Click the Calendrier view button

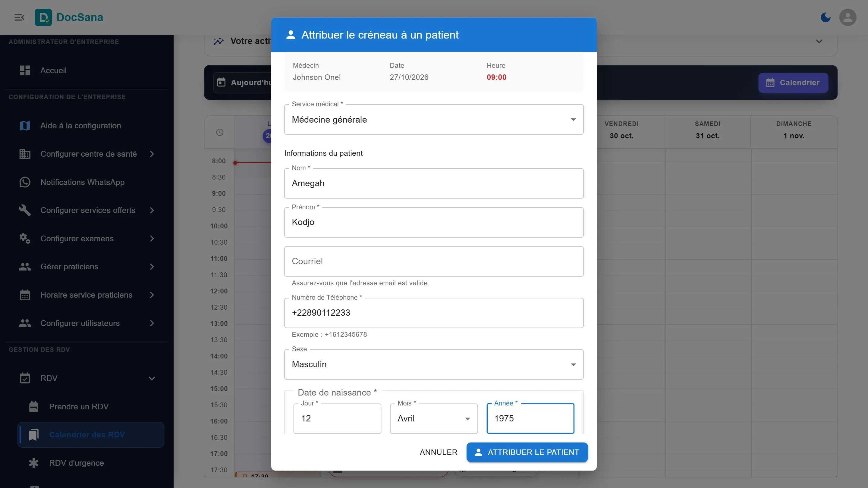coord(793,83)
